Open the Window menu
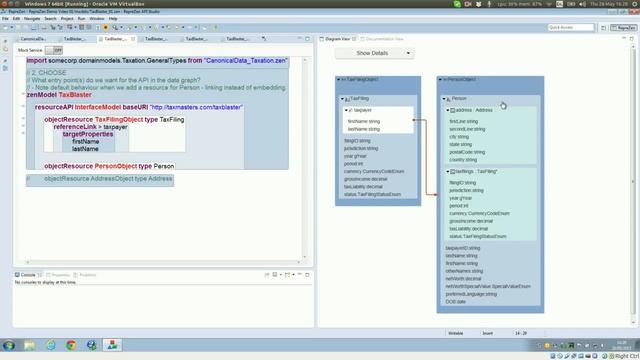 97,19
